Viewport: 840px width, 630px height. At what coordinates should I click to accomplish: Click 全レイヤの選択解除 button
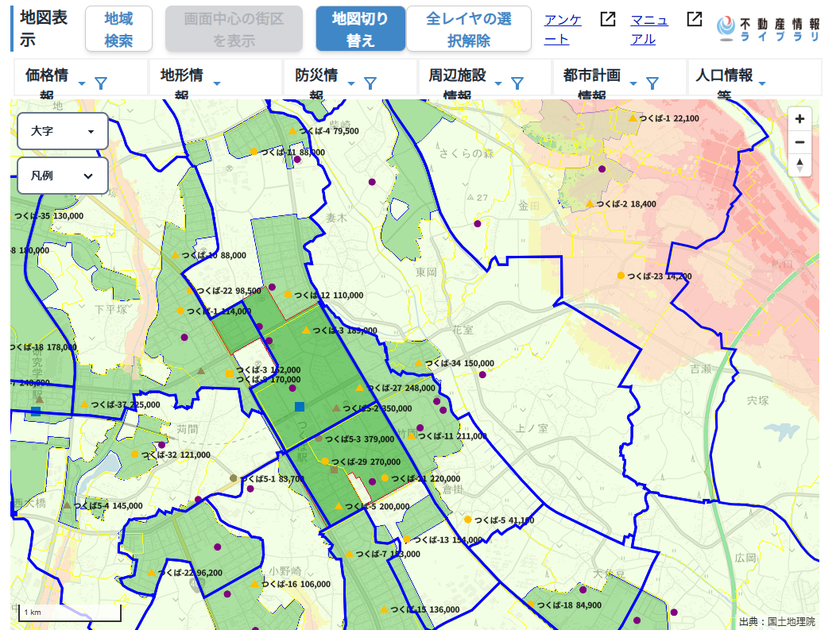pyautogui.click(x=468, y=29)
